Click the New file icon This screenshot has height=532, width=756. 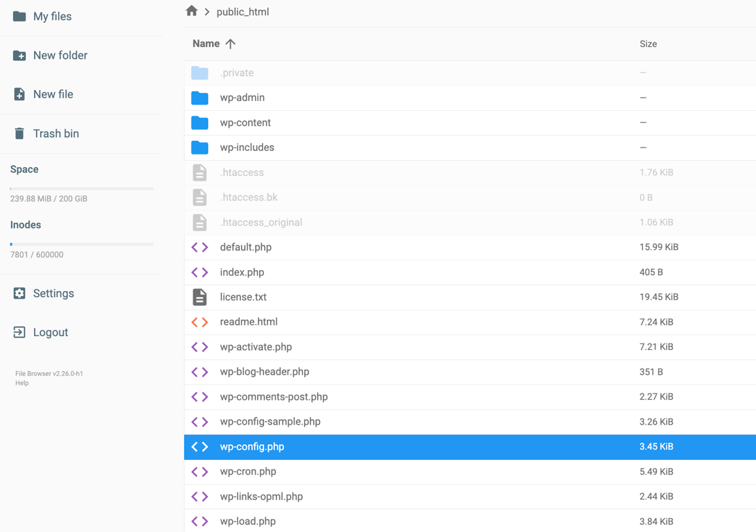click(20, 94)
